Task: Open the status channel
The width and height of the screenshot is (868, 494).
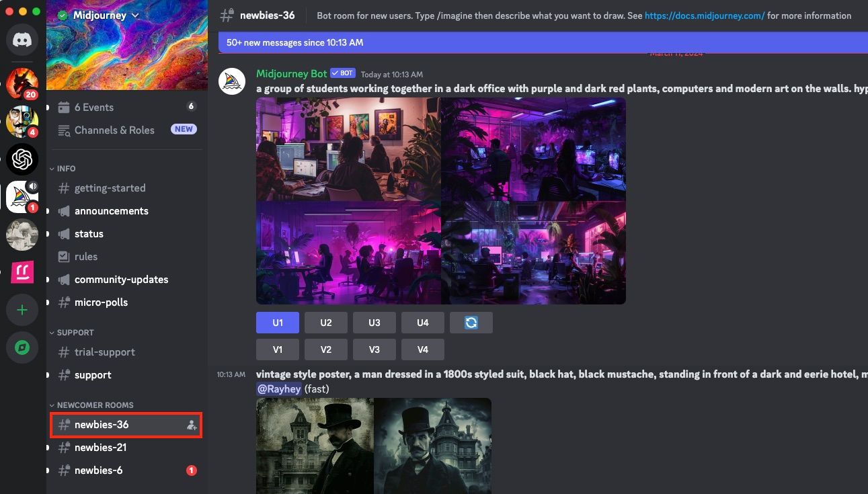Action: pyautogui.click(x=126, y=234)
